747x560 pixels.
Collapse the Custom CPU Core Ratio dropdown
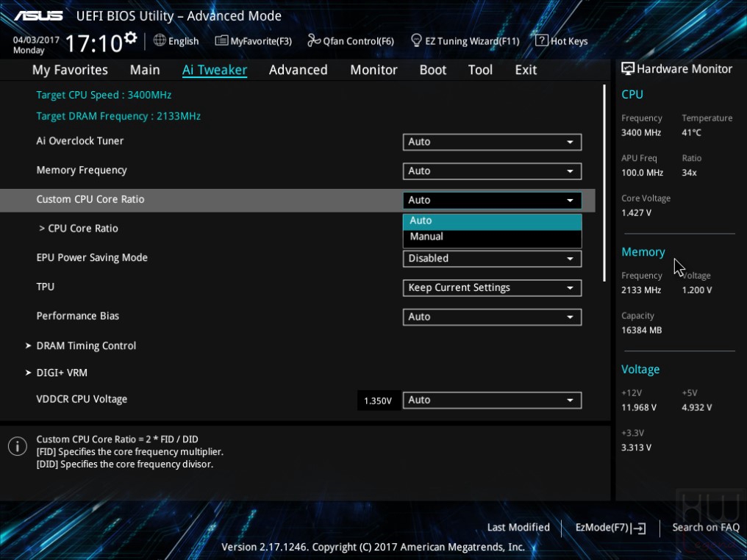[x=492, y=200]
